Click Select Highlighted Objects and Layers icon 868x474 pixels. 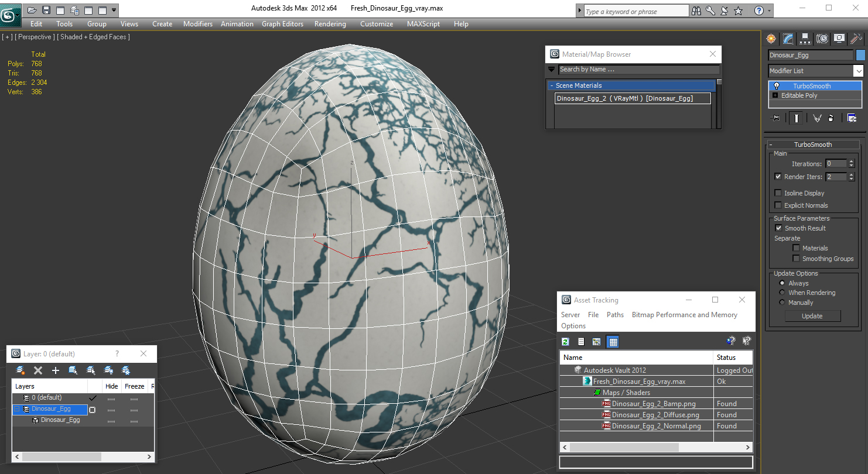click(x=73, y=370)
